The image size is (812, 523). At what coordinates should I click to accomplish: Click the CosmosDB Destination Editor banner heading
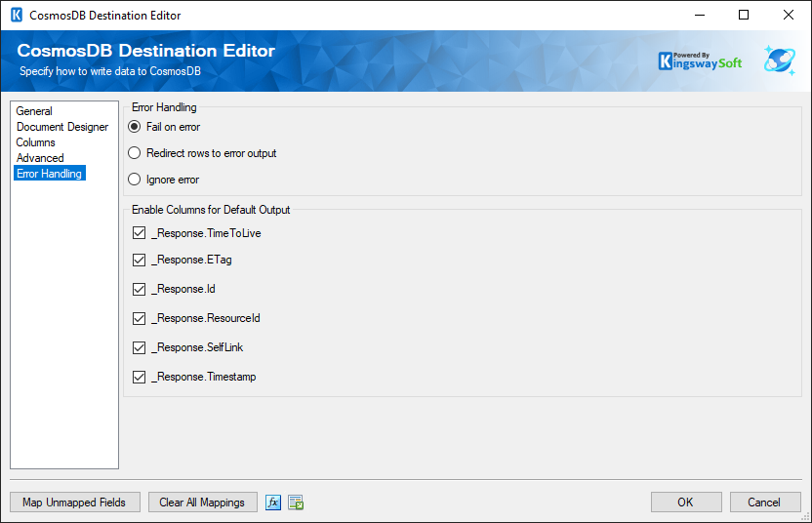[x=146, y=50]
